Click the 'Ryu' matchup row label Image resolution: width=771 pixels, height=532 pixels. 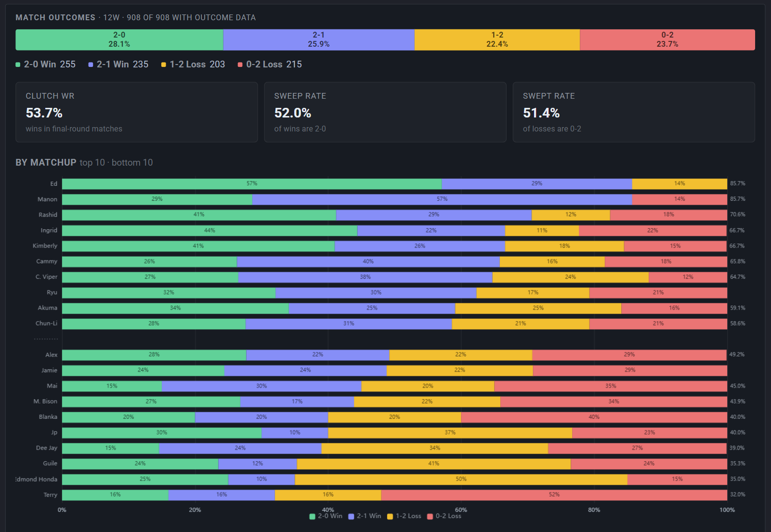(52, 293)
